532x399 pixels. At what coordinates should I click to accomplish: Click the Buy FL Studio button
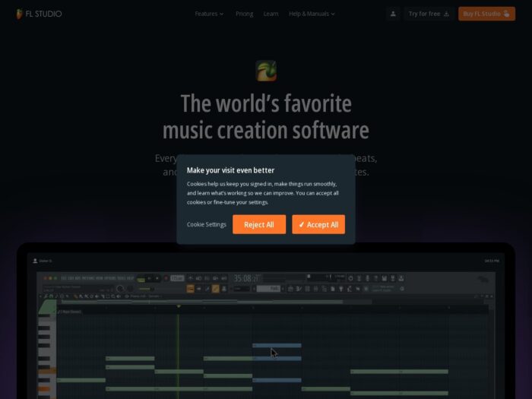pyautogui.click(x=486, y=14)
